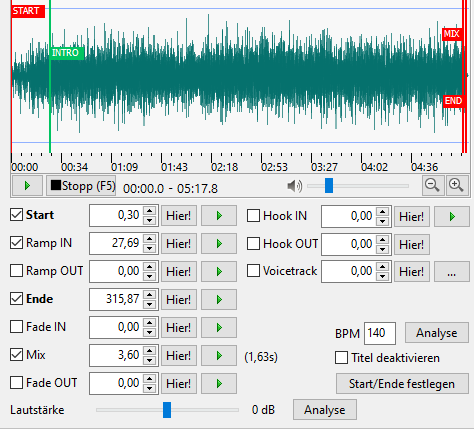Click the green play button beside Stopp
Viewport: 474px width, 429px height.
coord(27,186)
